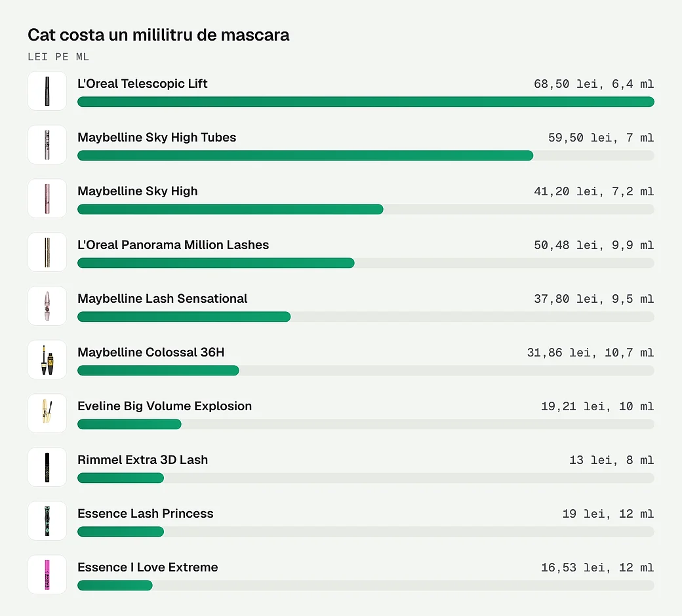The width and height of the screenshot is (682, 616).
Task: Click the value '16,53 lei, 12 ml'
Action: (x=597, y=568)
